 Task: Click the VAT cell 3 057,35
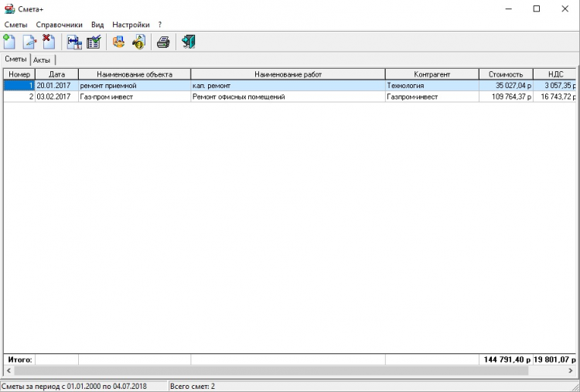pos(554,85)
